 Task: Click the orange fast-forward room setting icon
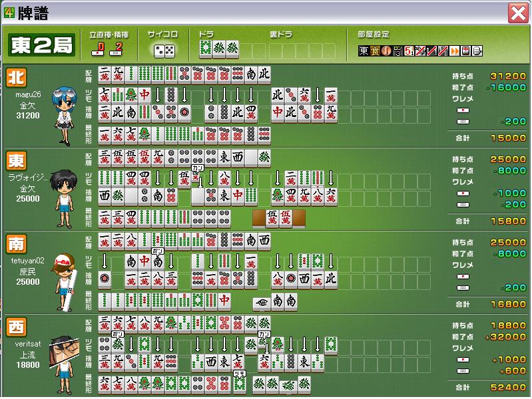point(455,51)
